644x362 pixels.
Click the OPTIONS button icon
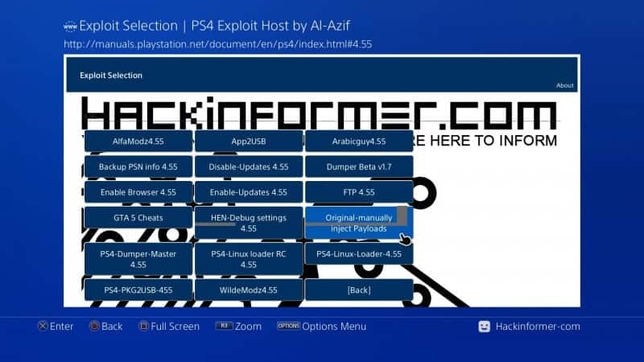pyautogui.click(x=288, y=326)
